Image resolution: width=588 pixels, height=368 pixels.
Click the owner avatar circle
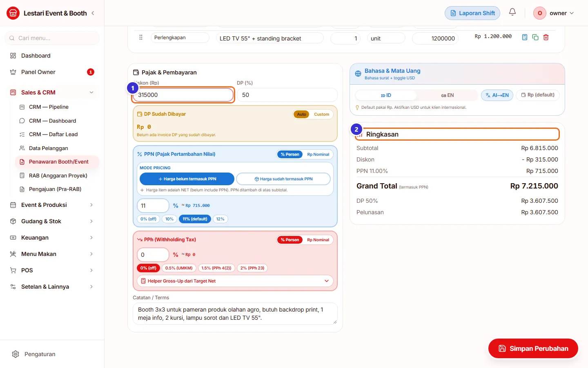pyautogui.click(x=540, y=13)
